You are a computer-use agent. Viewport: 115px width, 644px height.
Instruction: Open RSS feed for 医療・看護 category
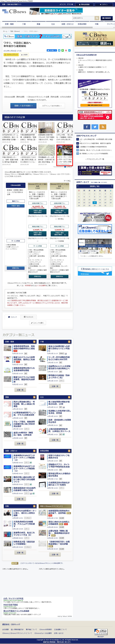34,341
